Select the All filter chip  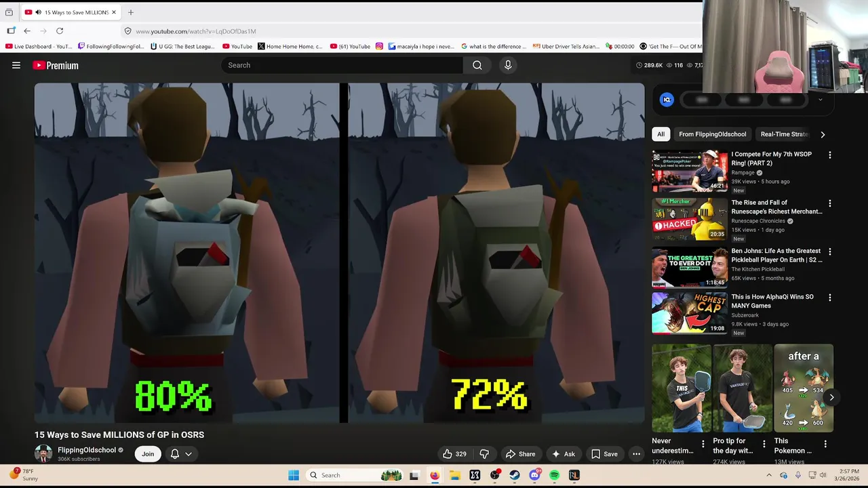pos(660,134)
